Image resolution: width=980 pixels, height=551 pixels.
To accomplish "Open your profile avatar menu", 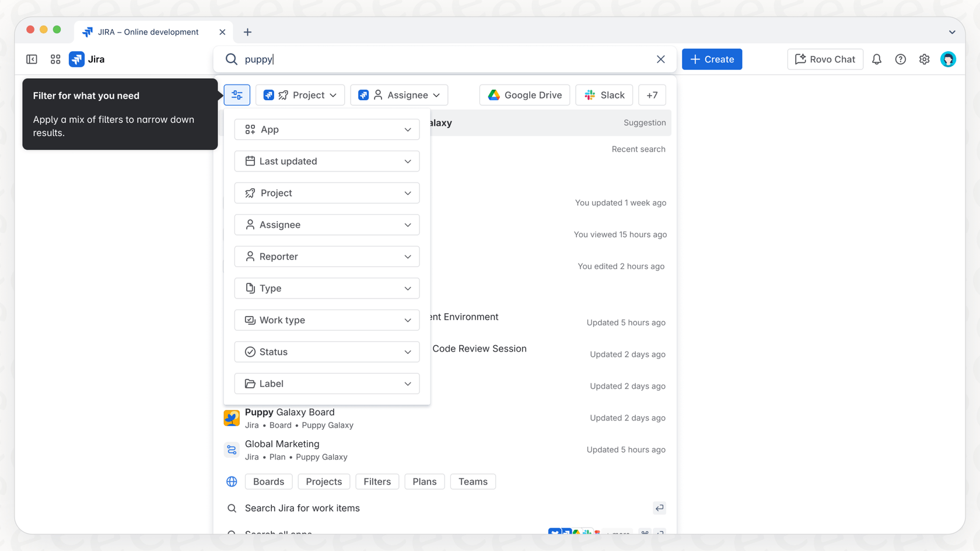I will [948, 59].
